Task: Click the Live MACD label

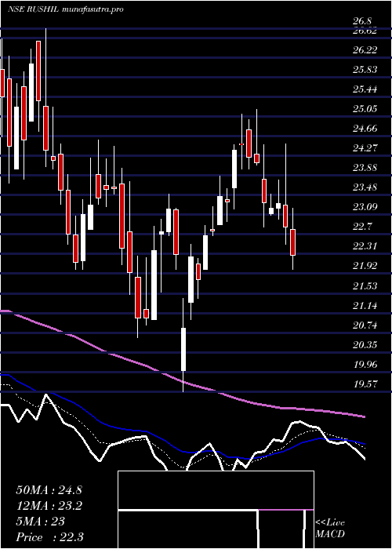Action: (330, 528)
